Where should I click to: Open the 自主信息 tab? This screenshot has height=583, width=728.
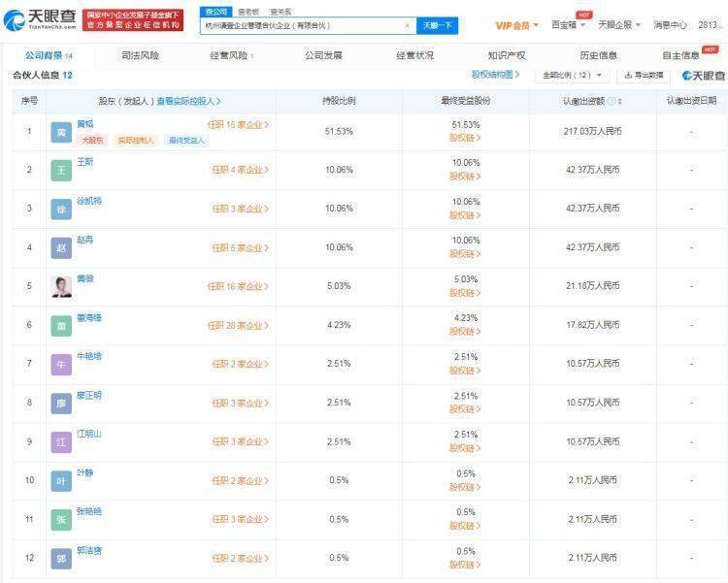pos(680,55)
